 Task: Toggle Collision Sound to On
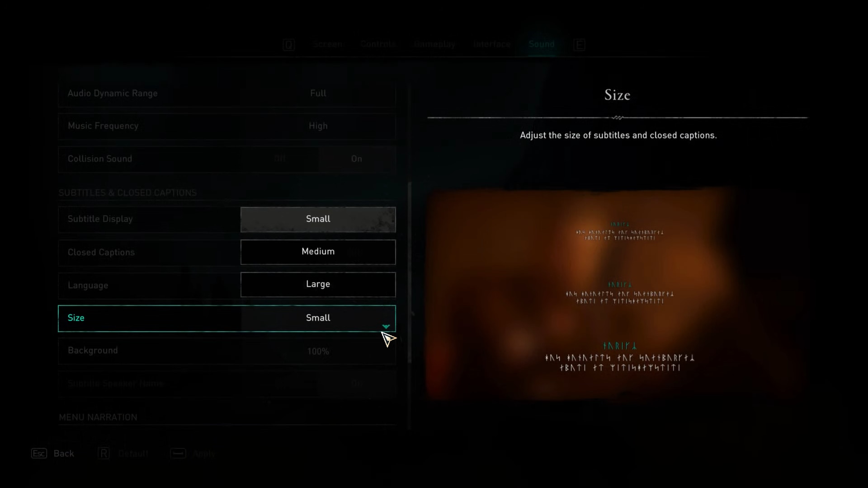tap(357, 158)
